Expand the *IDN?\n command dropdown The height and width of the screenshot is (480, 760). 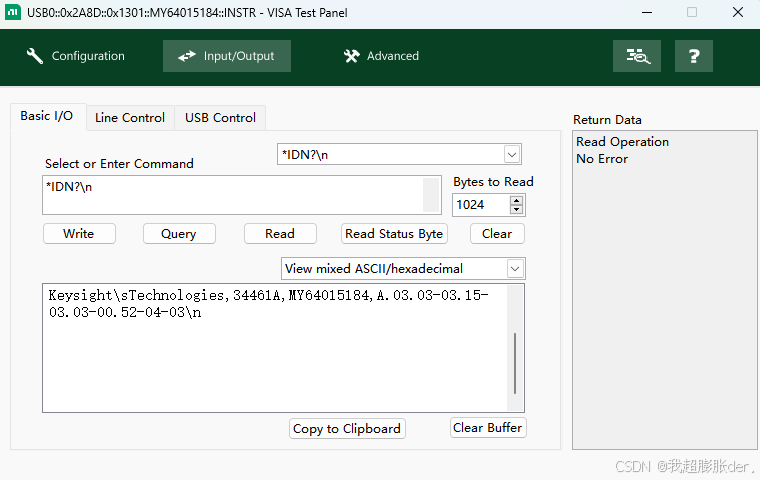pos(512,155)
